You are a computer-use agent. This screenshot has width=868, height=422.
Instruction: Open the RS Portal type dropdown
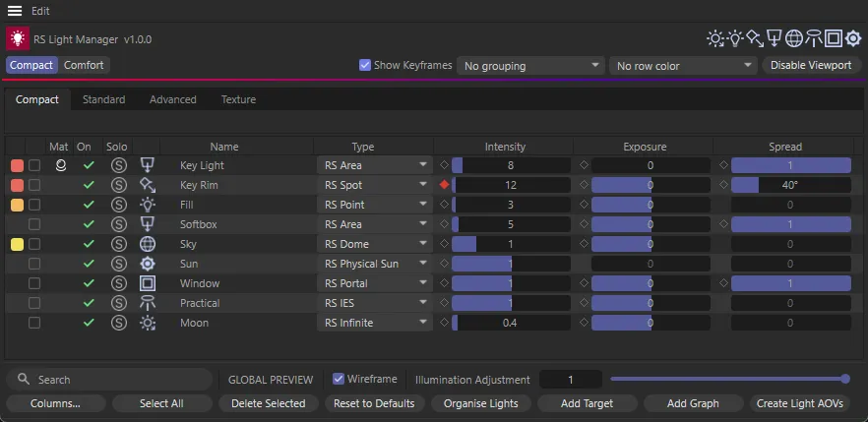click(375, 283)
